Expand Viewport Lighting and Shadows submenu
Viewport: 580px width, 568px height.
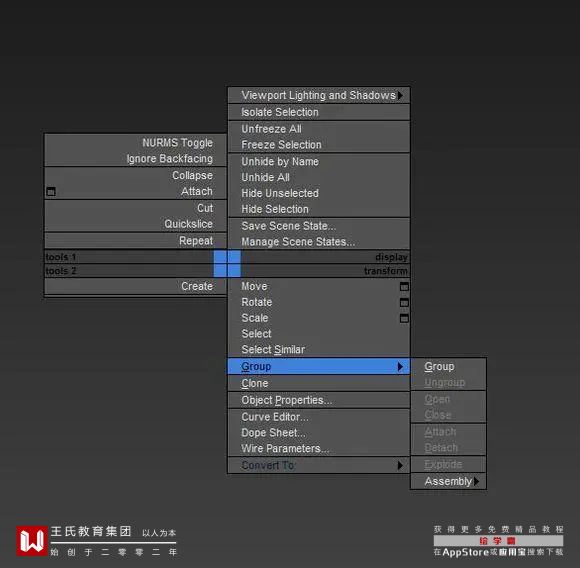pyautogui.click(x=319, y=95)
